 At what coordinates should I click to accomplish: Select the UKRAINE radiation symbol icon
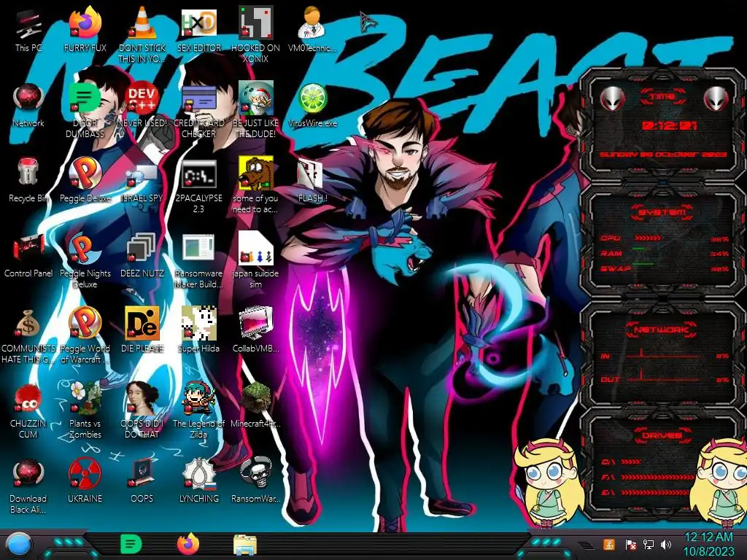(85, 474)
